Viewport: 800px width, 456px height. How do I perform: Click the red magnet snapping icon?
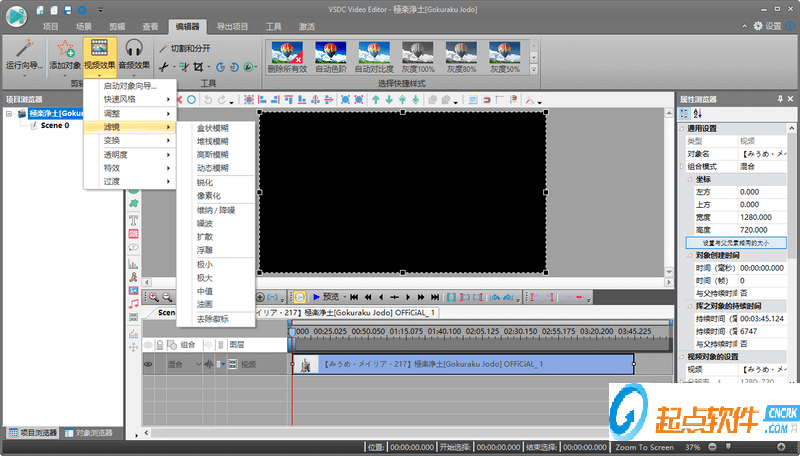pyautogui.click(x=487, y=100)
